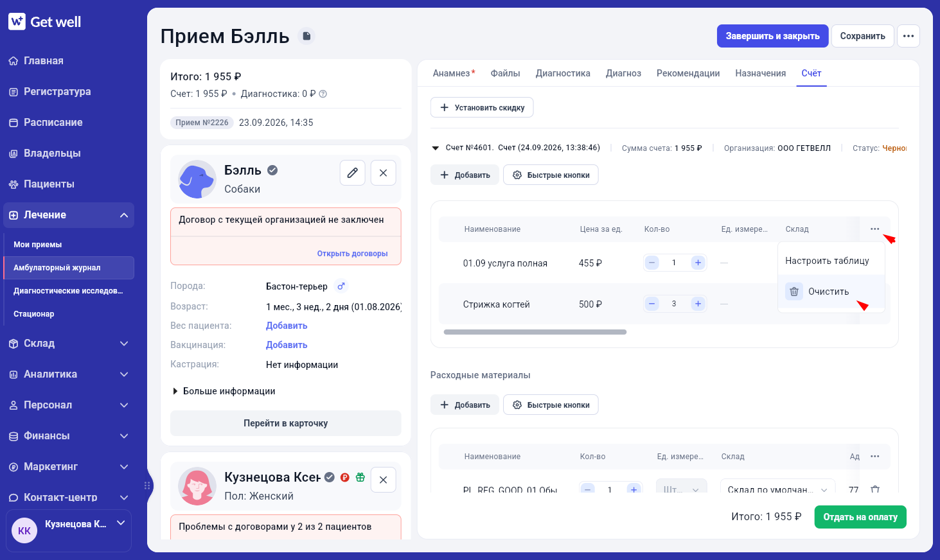940x560 pixels.
Task: Open the Склад по умолчанию dropdown
Action: (777, 489)
